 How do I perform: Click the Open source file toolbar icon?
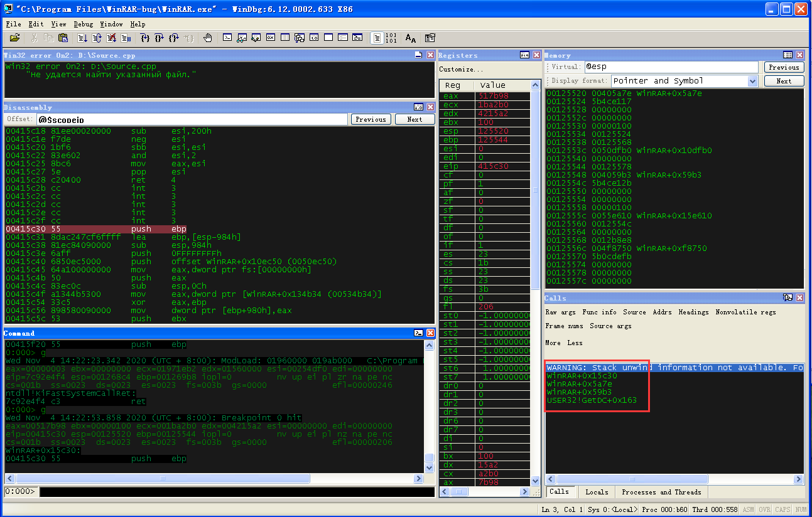click(14, 38)
